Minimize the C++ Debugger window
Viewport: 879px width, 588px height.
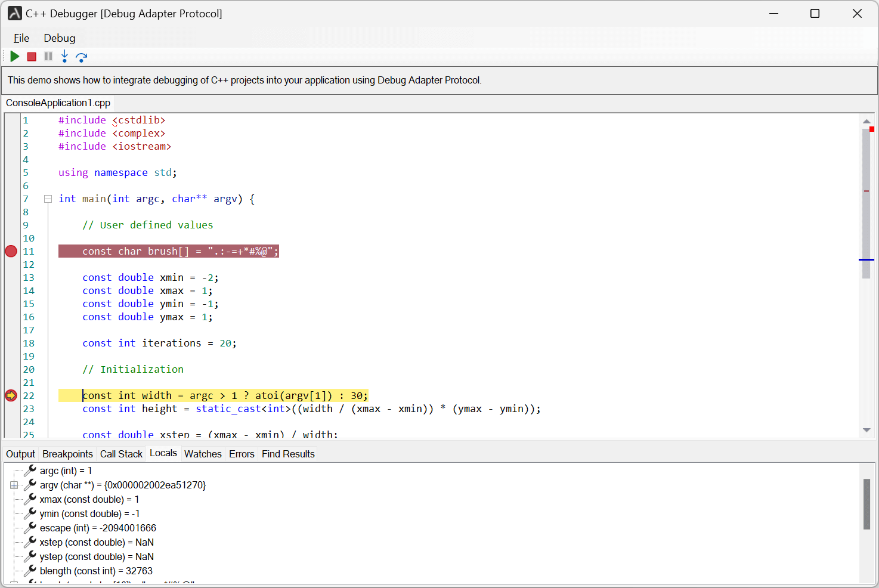tap(774, 13)
